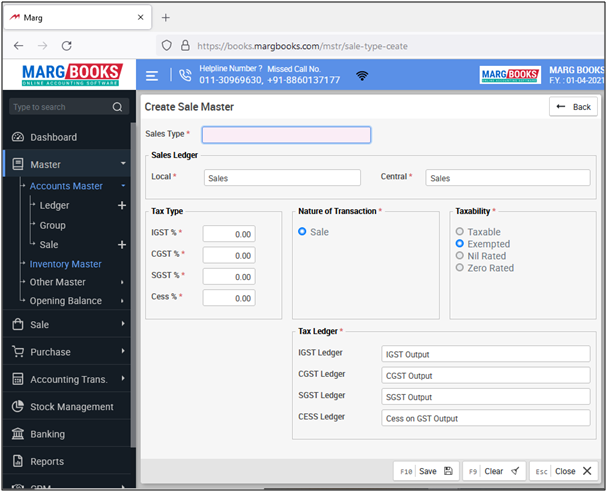The height and width of the screenshot is (492, 608).
Task: Open Inventory Master tree item
Action: tap(66, 264)
